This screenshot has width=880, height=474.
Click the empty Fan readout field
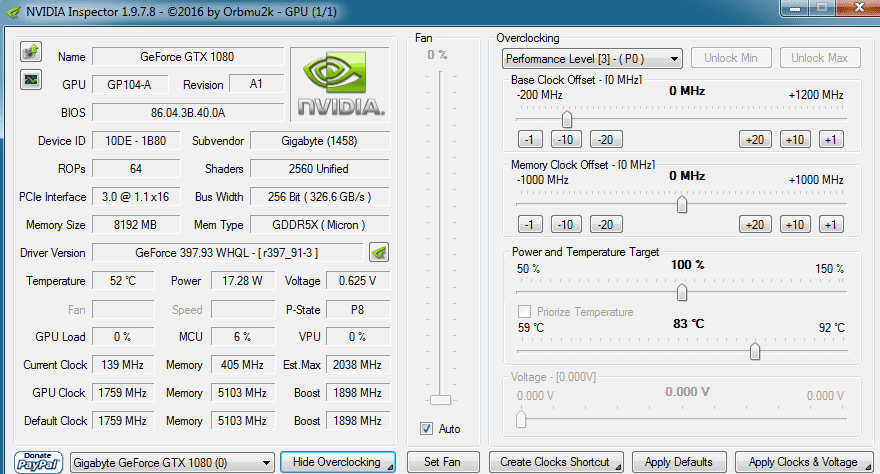click(x=123, y=310)
